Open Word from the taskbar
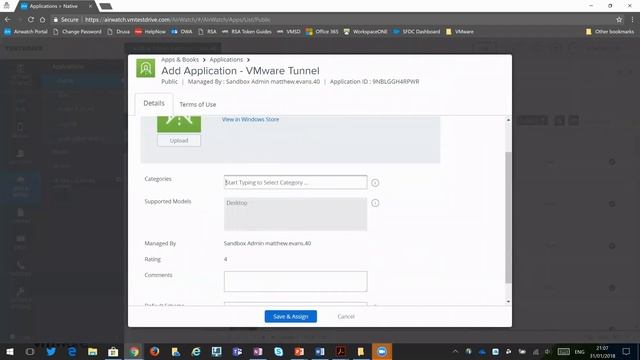Viewport: 640px width, 360px height. tap(320, 351)
